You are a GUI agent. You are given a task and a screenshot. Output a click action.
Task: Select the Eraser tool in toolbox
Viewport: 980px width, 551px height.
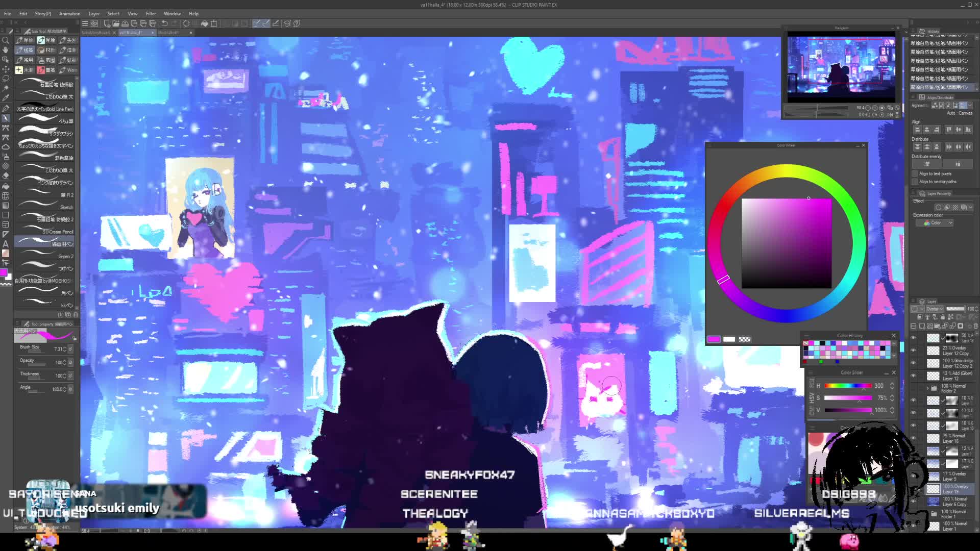[6, 177]
